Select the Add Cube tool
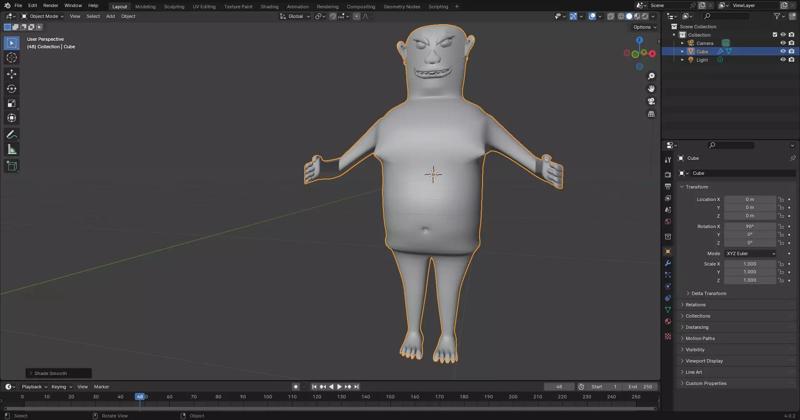 point(12,165)
